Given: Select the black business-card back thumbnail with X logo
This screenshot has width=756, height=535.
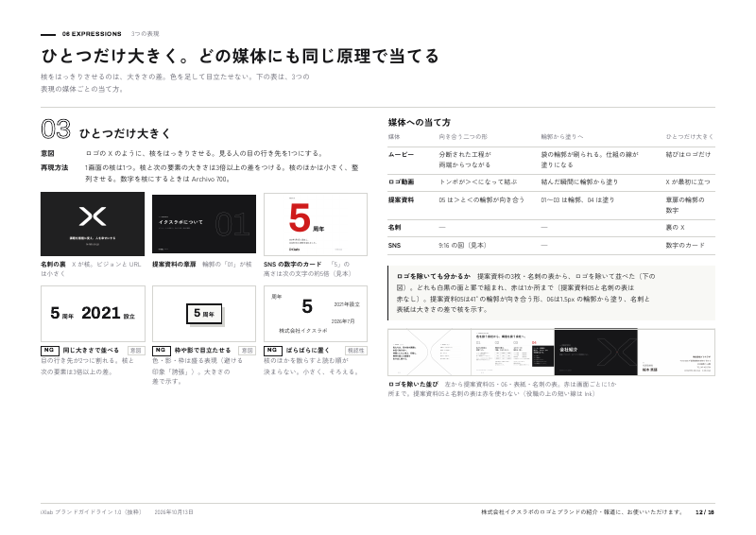Looking at the screenshot, I should coord(93,224).
